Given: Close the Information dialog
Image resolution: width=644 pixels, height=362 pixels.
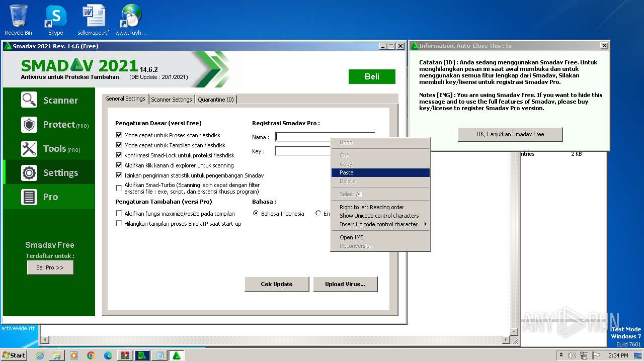Looking at the screenshot, I should pos(604,46).
